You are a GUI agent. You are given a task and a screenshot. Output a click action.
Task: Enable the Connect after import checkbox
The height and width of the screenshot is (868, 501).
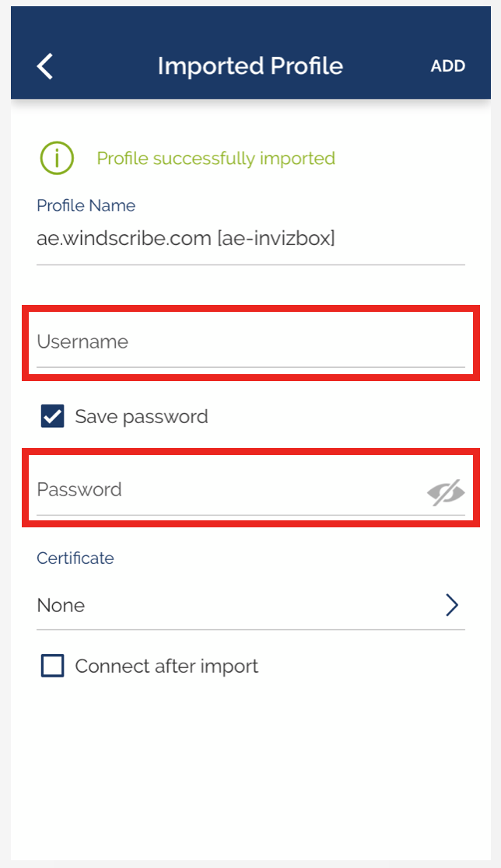(x=53, y=667)
